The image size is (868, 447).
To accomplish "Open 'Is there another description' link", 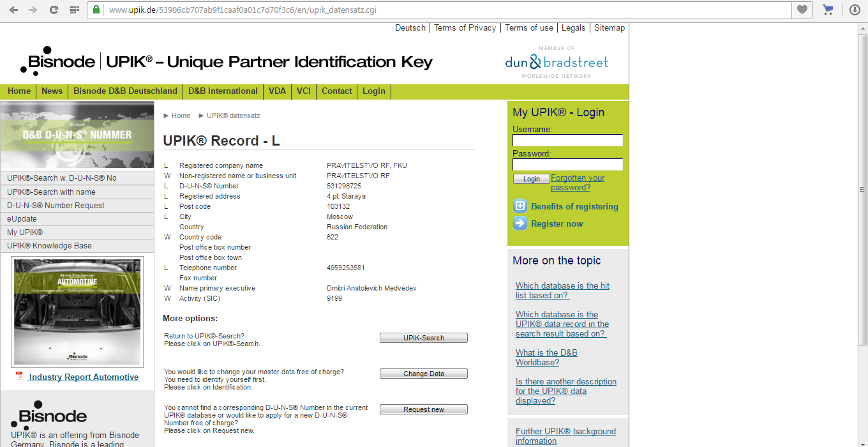I will coord(566,391).
